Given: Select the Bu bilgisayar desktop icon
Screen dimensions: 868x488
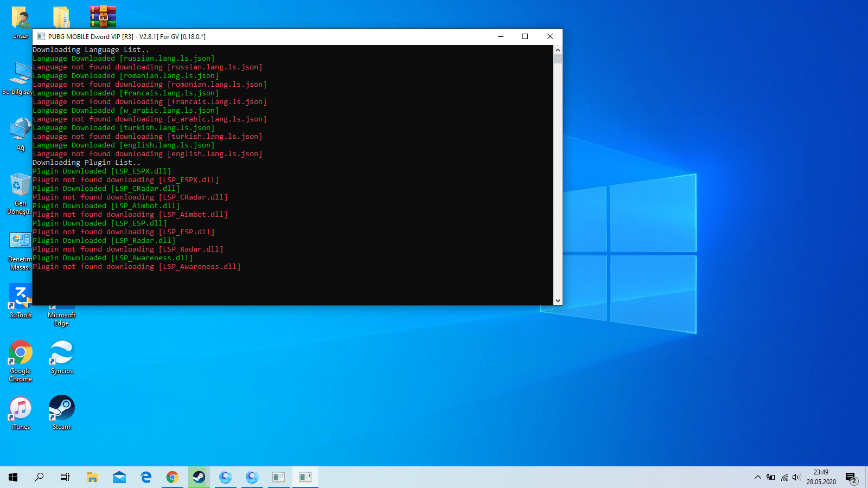Looking at the screenshot, I should tap(20, 79).
